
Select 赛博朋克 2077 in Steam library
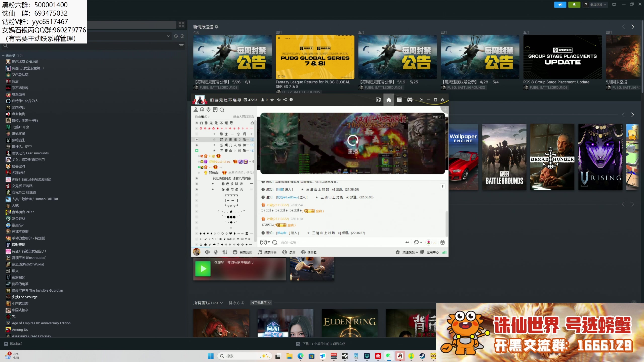(23, 212)
